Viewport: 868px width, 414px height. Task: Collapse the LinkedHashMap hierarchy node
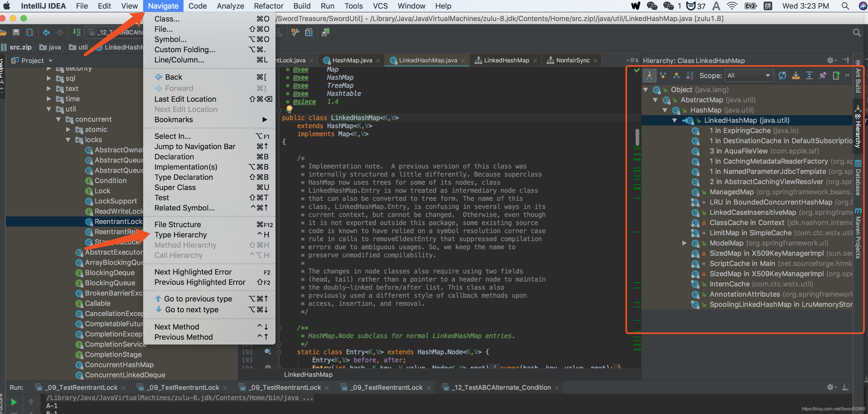(675, 120)
